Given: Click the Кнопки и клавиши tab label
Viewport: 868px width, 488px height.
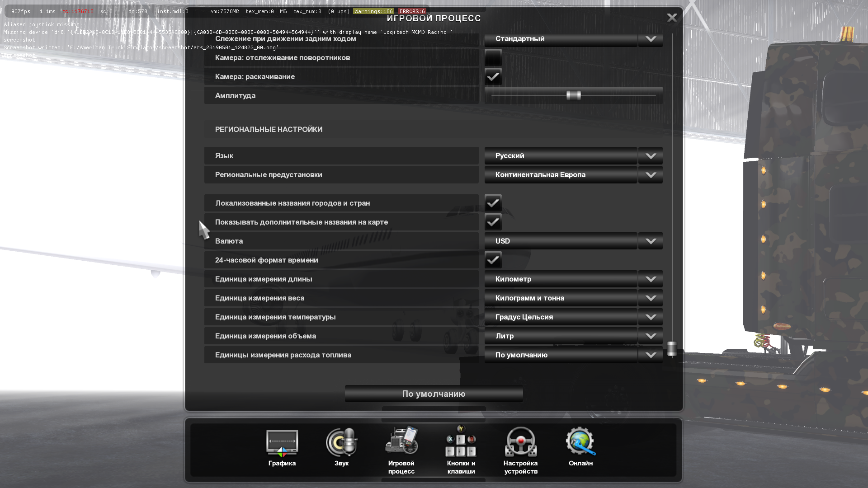Looking at the screenshot, I should point(461,467).
